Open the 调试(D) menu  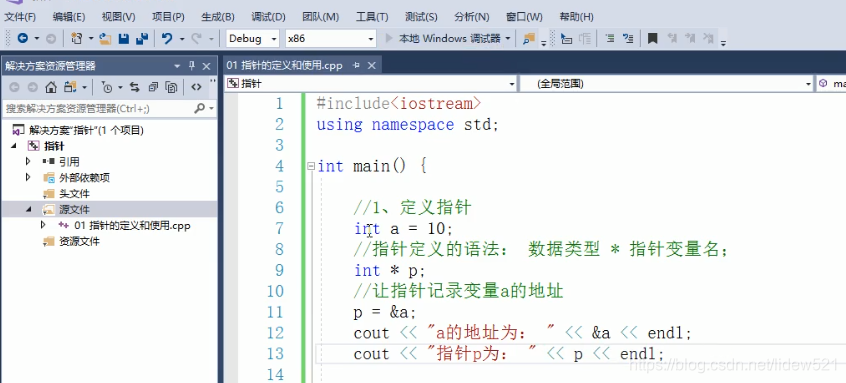coord(268,17)
